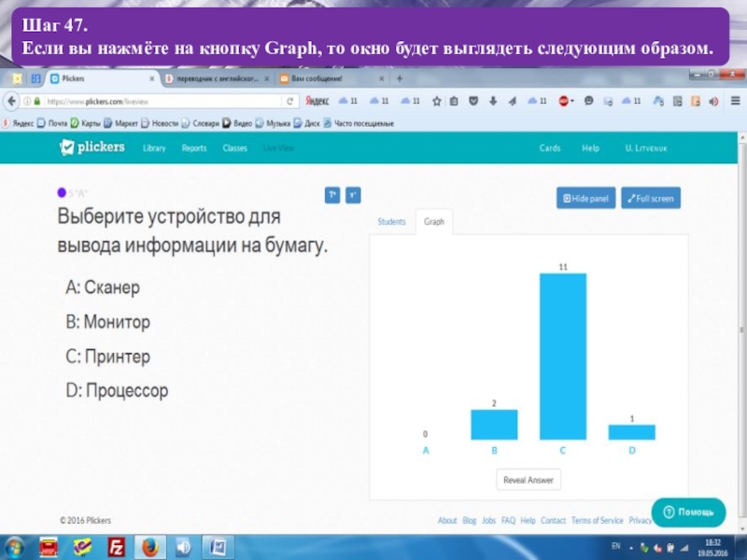Click the site info icon in address bar
The image size is (747, 560).
pyautogui.click(x=27, y=102)
